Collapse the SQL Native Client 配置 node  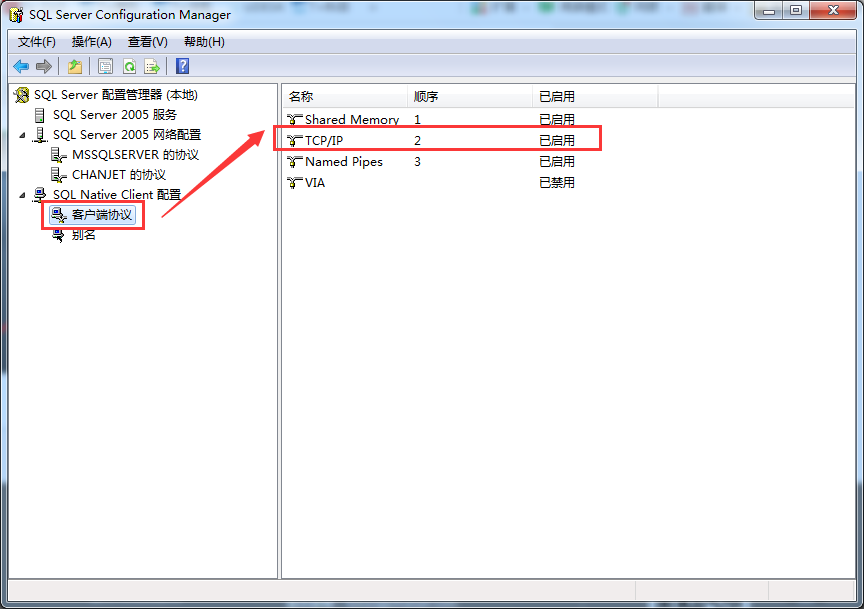click(23, 195)
